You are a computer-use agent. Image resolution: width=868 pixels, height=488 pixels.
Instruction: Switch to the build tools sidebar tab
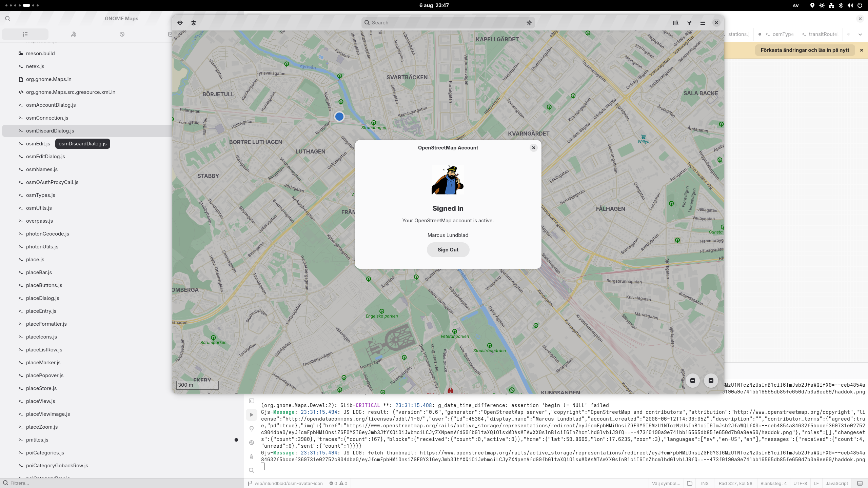click(74, 34)
